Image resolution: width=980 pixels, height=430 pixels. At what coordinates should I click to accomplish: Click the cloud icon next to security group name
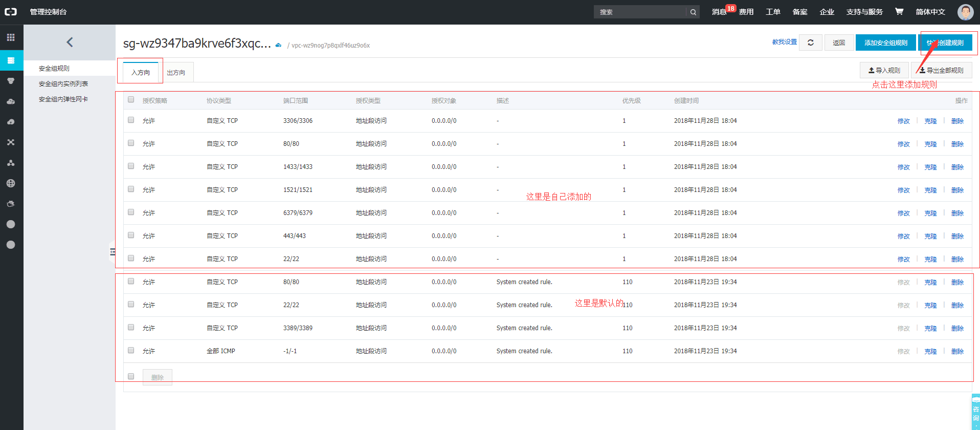[278, 45]
